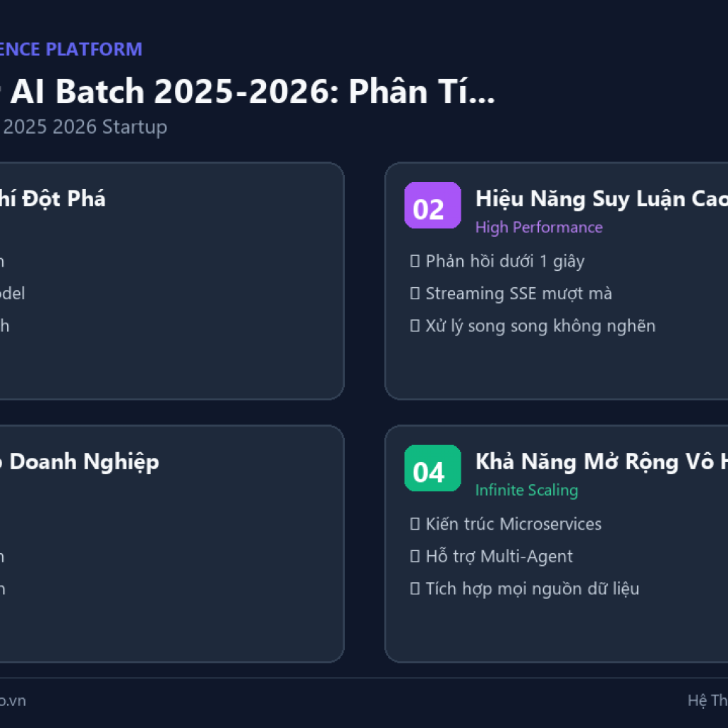Select the Khả Năng Mở Rộng heading
Screen dimensions: 728x728
point(601,461)
